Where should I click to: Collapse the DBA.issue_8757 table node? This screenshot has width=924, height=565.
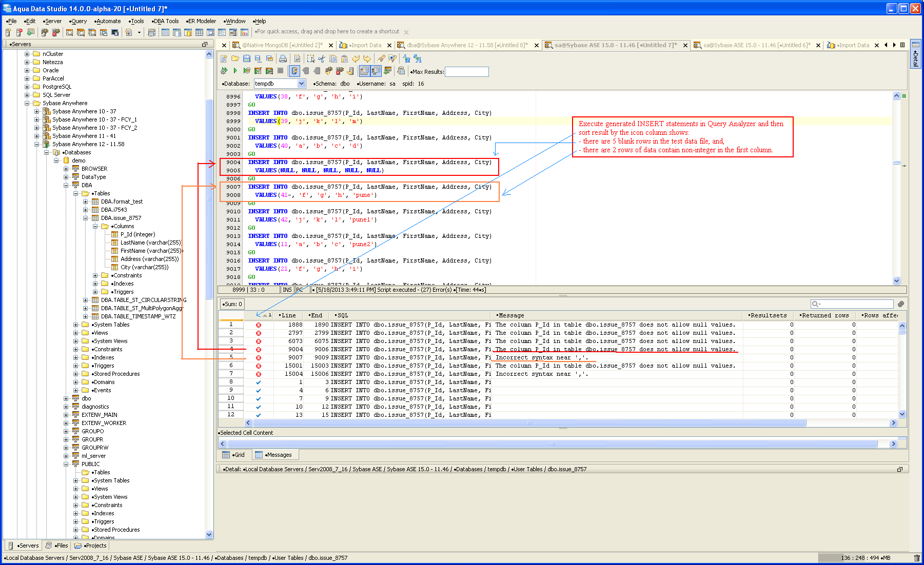[x=86, y=218]
